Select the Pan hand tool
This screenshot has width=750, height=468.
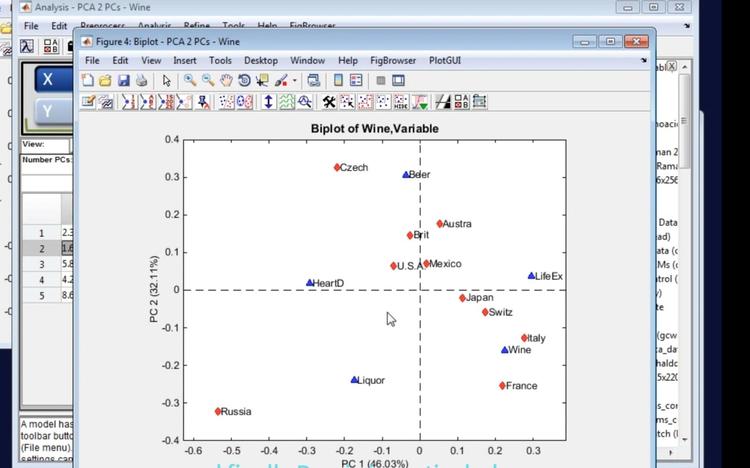tap(226, 80)
